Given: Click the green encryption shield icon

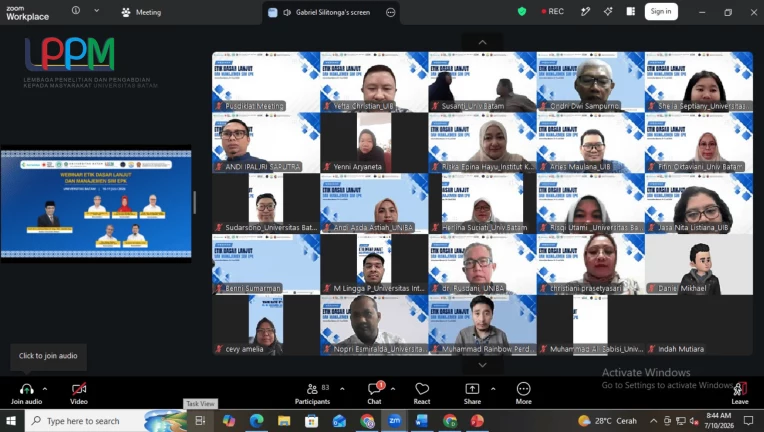Looking at the screenshot, I should click(x=522, y=11).
